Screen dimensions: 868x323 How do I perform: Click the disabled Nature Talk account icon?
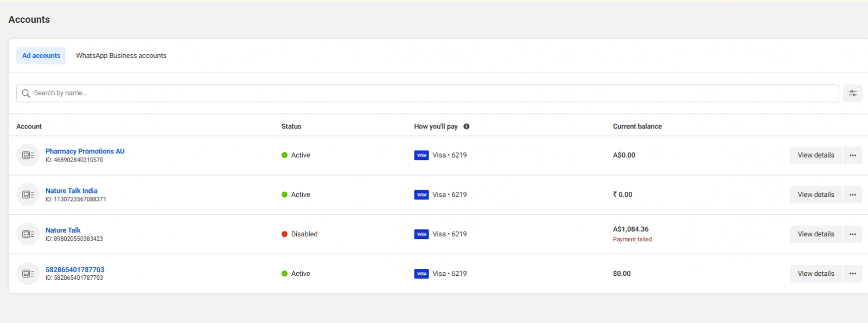coord(28,234)
